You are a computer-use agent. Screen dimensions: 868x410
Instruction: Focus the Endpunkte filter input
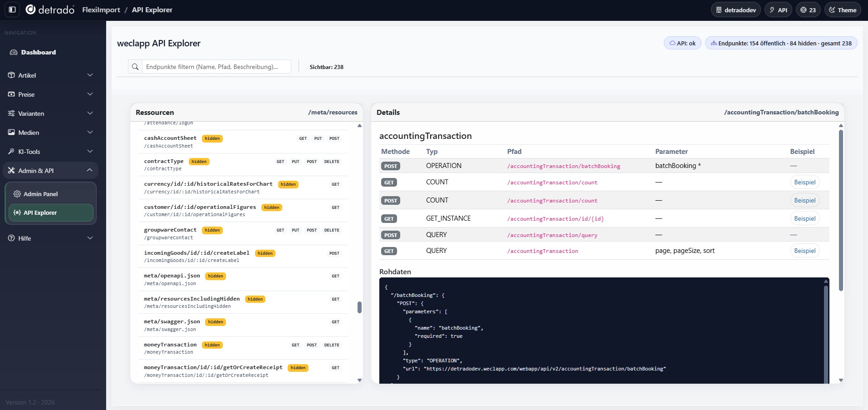[x=216, y=67]
